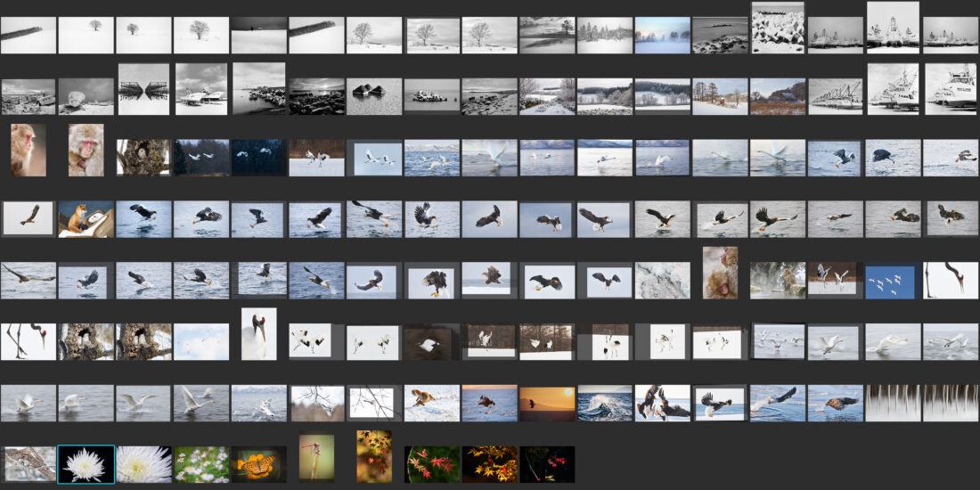Select the vertical autumn maple leaves photo
Viewport: 980px width, 490px height.
[x=373, y=457]
